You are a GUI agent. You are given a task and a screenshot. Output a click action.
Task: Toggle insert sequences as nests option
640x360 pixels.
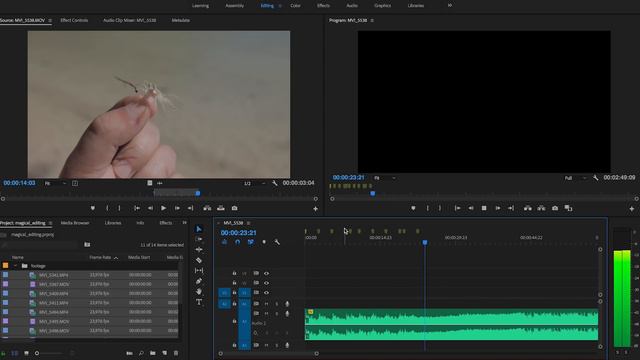(x=224, y=242)
